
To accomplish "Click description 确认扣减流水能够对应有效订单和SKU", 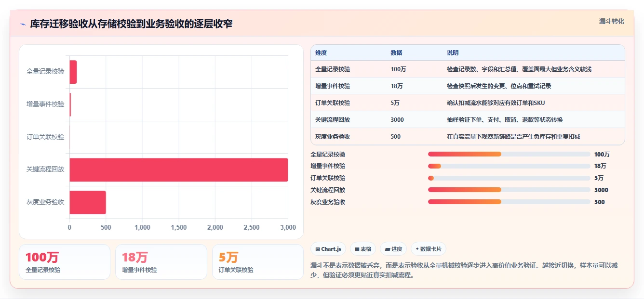I will 496,103.
